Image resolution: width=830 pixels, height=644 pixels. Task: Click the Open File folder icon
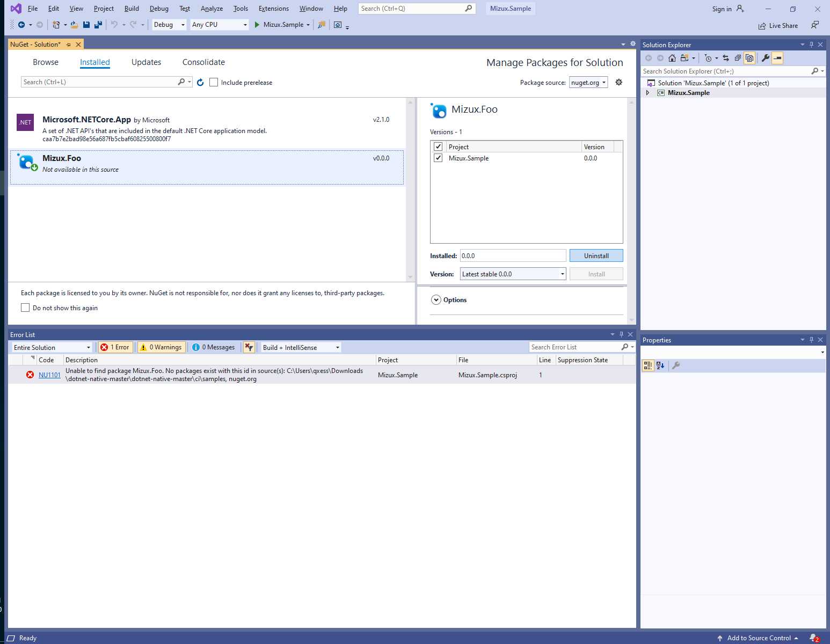(x=75, y=25)
